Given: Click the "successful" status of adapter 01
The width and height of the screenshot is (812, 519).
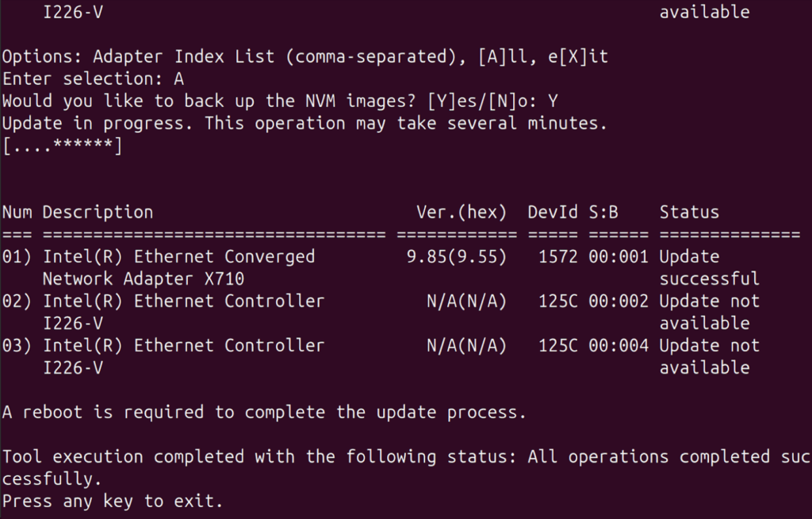Looking at the screenshot, I should (709, 279).
